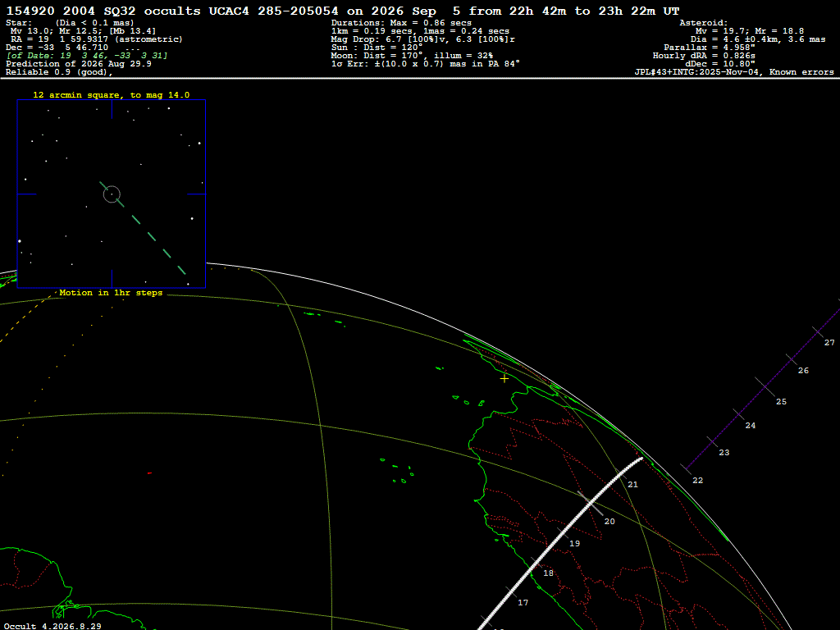Image resolution: width=840 pixels, height=630 pixels.
Task: Click purple line marker labeled 25
Action: [765, 387]
